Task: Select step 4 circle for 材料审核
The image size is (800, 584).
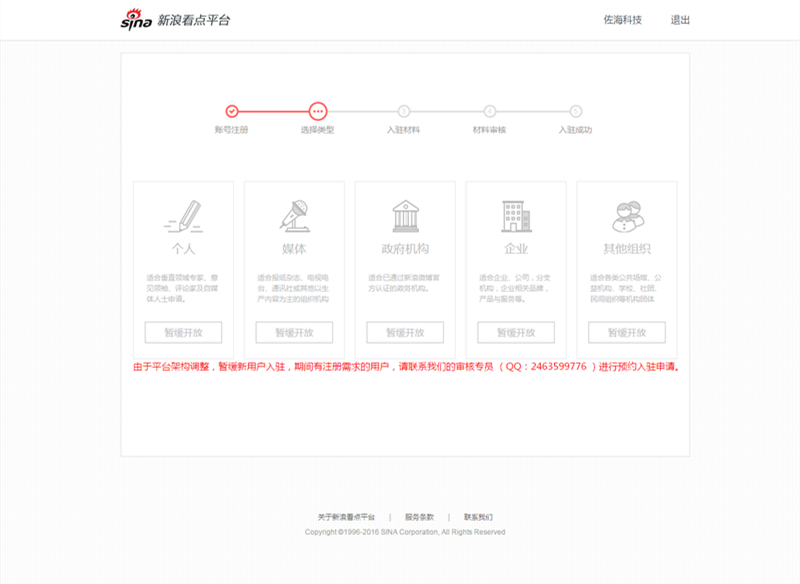Action: (x=489, y=113)
